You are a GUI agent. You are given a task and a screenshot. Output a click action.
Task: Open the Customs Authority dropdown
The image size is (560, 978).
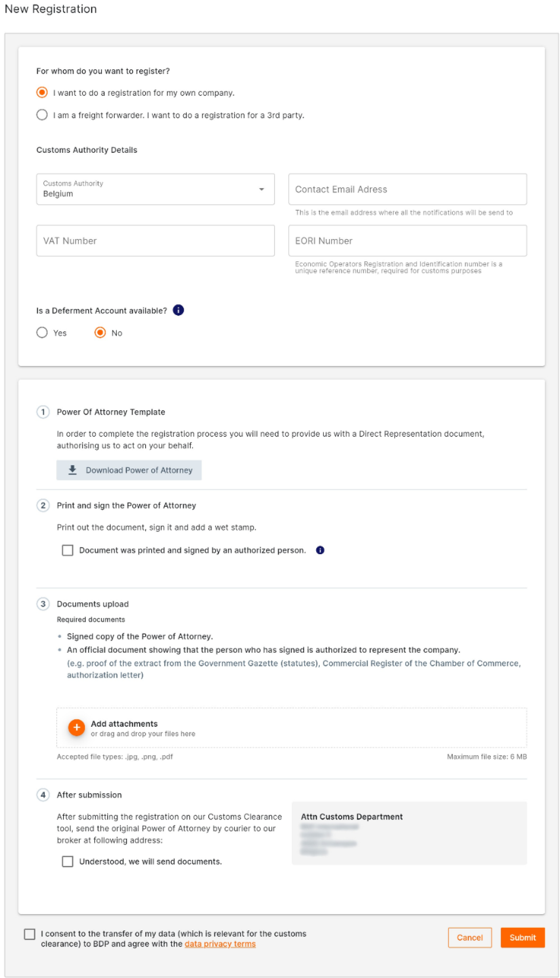[261, 189]
